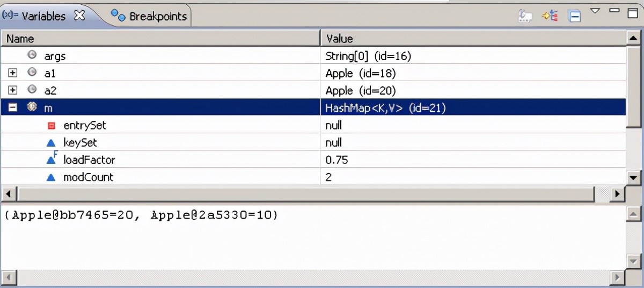Click the variables table vertical scrollbar thumb
This screenshot has height=288, width=644.
(x=633, y=88)
